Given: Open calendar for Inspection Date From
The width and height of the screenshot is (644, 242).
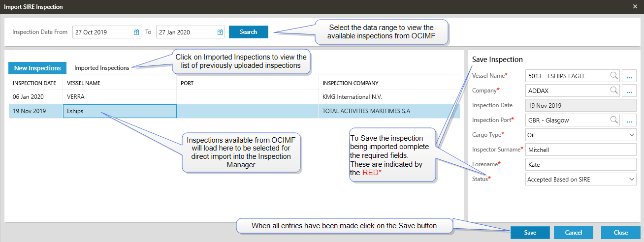Looking at the screenshot, I should tap(136, 32).
